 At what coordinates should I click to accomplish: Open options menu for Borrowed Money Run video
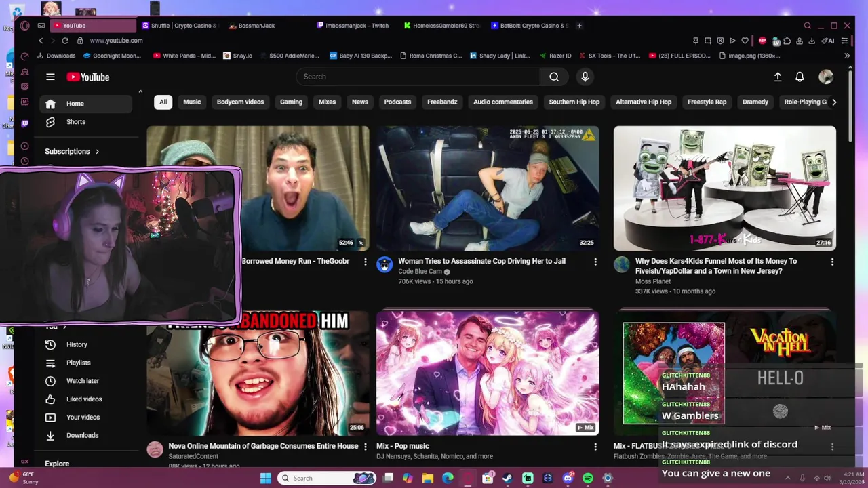(x=365, y=262)
